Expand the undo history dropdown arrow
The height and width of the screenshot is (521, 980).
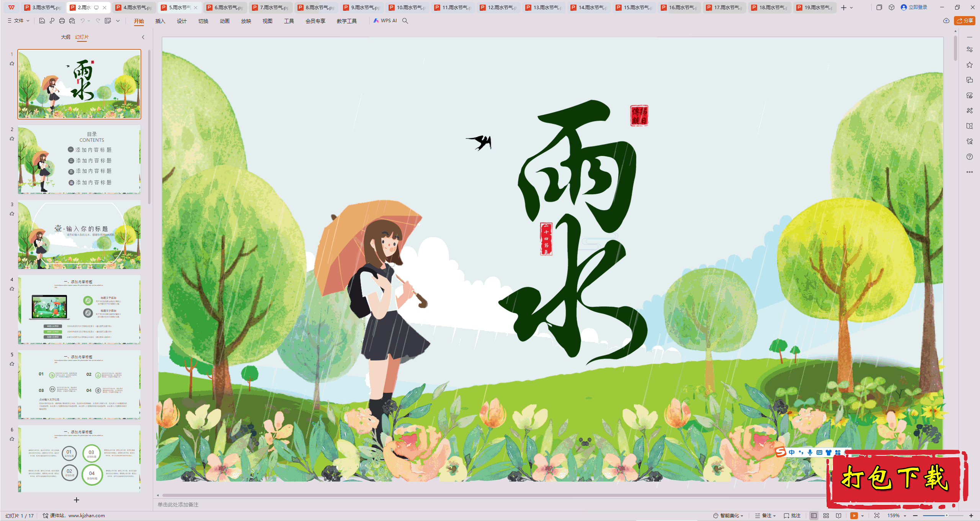(89, 21)
